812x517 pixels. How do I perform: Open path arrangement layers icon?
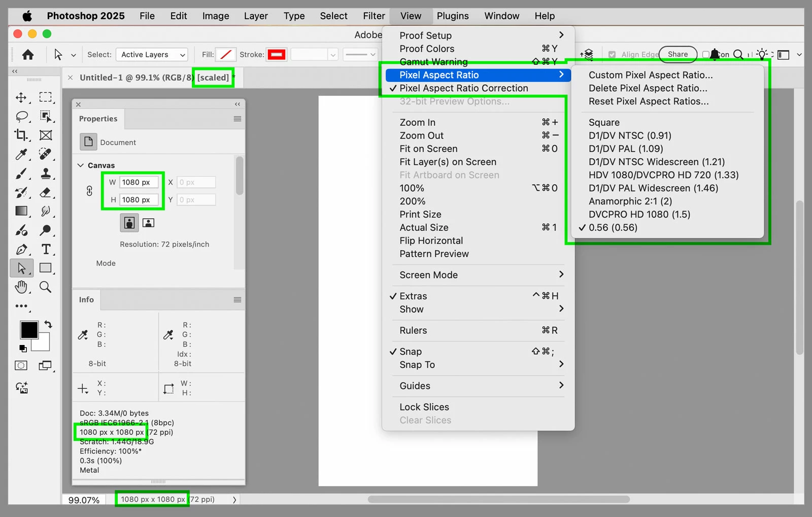[x=587, y=54]
